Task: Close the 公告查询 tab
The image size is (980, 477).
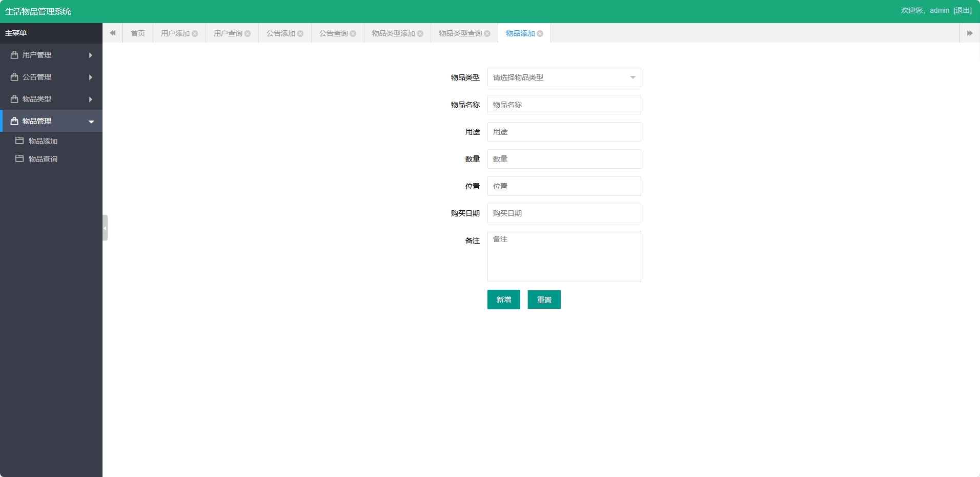Action: tap(353, 33)
